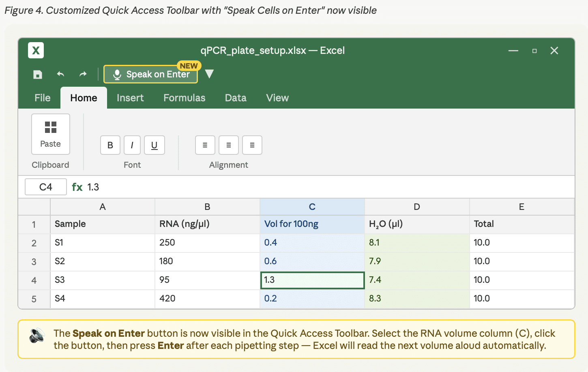Select column C header

[x=312, y=207]
